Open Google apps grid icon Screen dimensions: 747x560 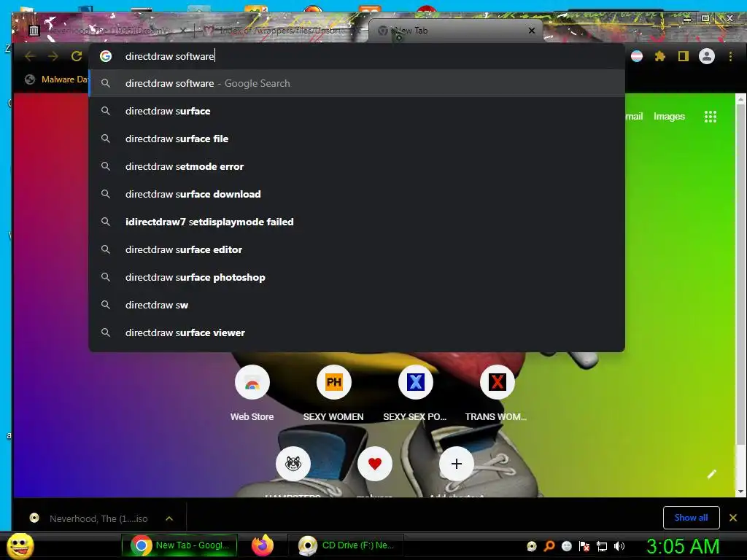point(711,117)
